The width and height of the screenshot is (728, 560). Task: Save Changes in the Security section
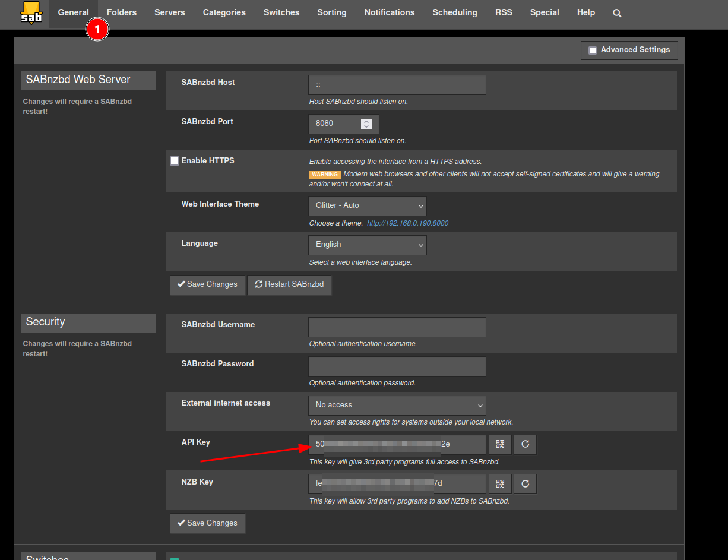point(207,523)
